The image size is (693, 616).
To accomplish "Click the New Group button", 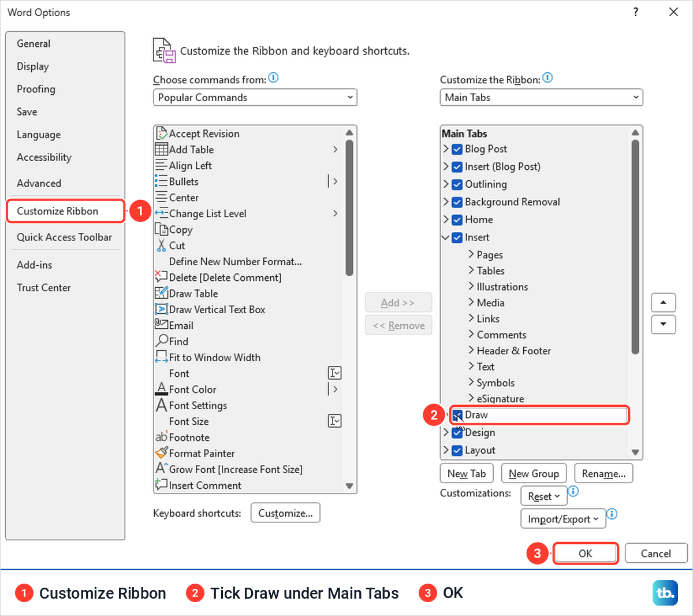I will pyautogui.click(x=534, y=473).
